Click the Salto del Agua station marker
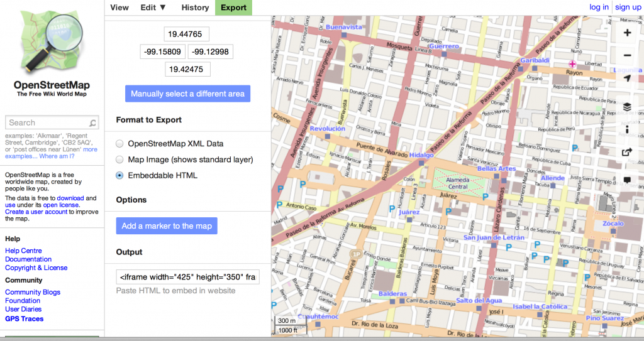The image size is (644, 341). pos(479,308)
